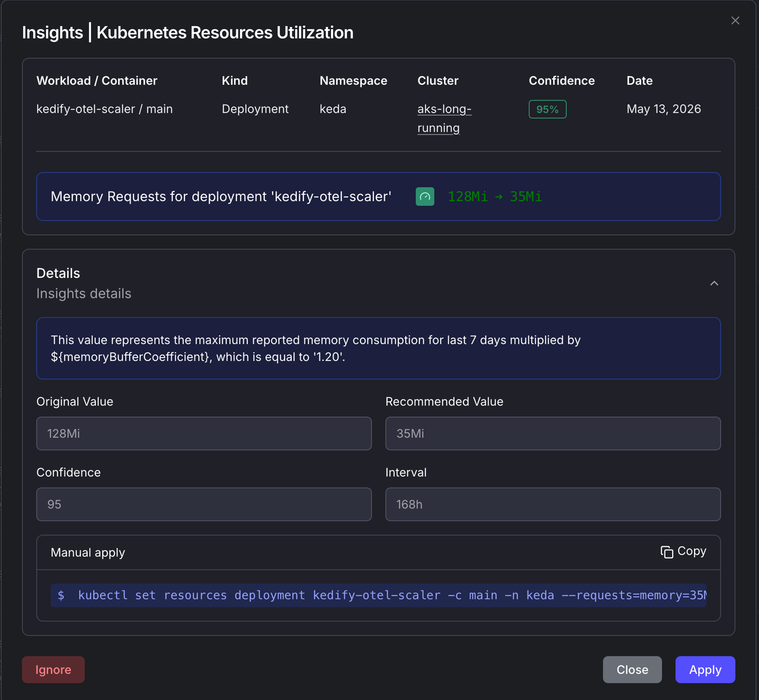Click the 'Details' section title

pyautogui.click(x=58, y=273)
